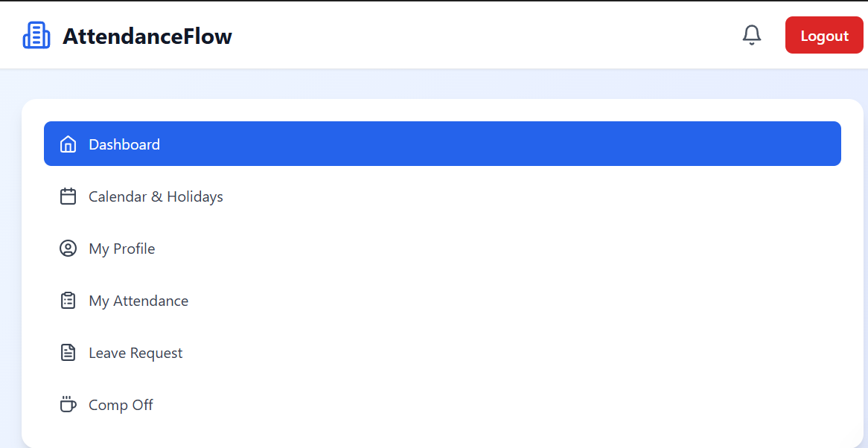Viewport: 868px width, 448px height.
Task: Click the document icon beside Leave Request
Action: tap(68, 352)
